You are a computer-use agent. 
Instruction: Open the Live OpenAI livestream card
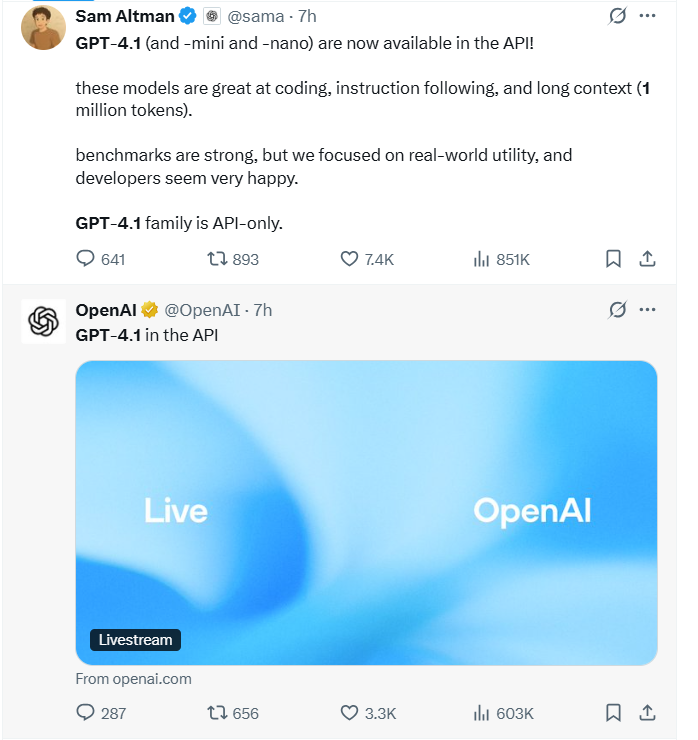tap(366, 512)
